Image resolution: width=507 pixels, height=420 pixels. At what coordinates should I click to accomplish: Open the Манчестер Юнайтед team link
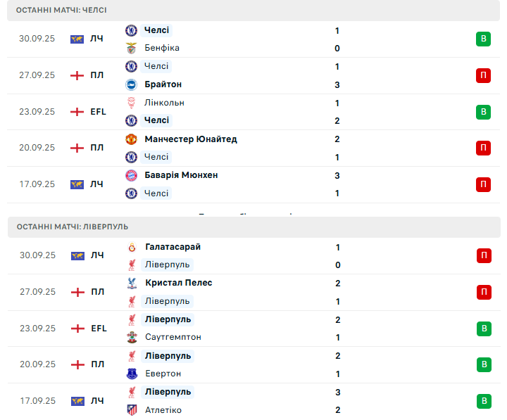tap(190, 139)
